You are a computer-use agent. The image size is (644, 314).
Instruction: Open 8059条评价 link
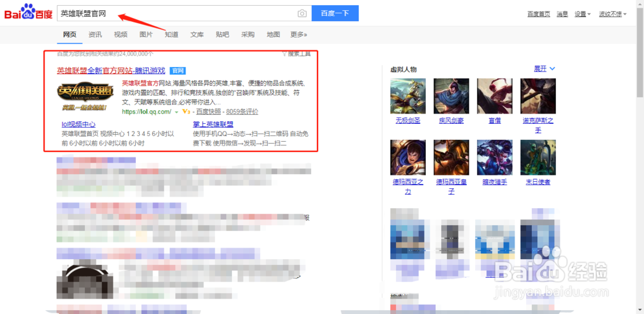coord(242,112)
